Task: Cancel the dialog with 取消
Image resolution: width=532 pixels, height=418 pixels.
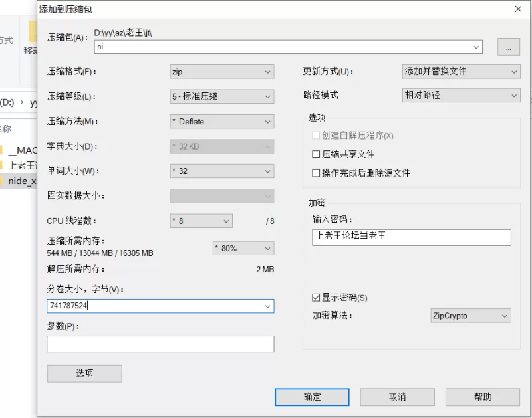Action: click(x=397, y=397)
